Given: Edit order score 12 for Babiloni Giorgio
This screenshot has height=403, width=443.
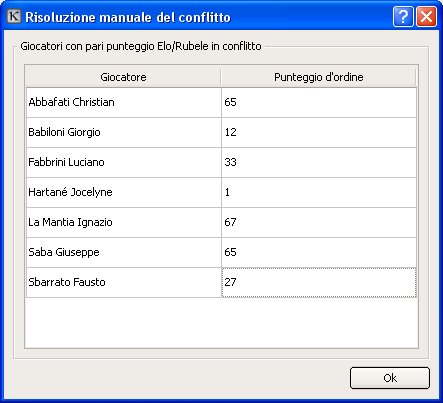Looking at the screenshot, I should click(319, 132).
